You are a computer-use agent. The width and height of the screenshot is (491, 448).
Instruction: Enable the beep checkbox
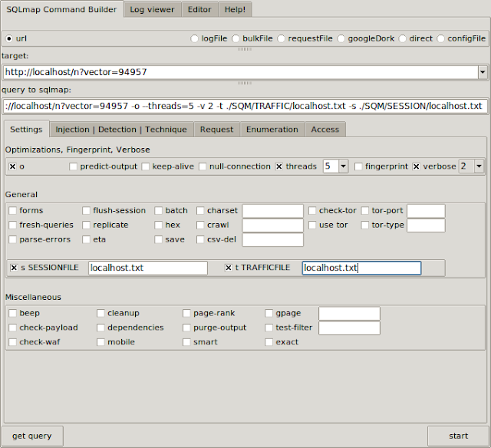12,314
